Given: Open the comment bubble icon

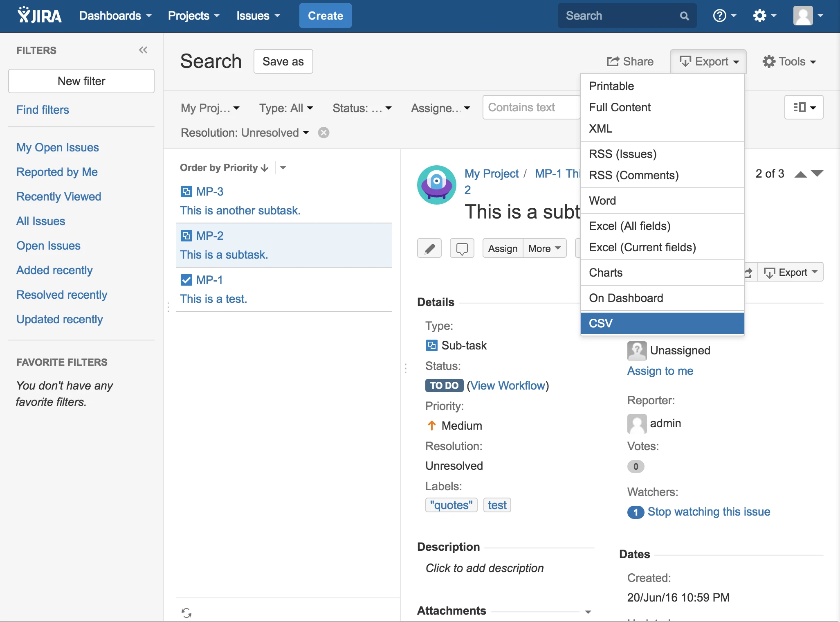Looking at the screenshot, I should click(x=462, y=248).
